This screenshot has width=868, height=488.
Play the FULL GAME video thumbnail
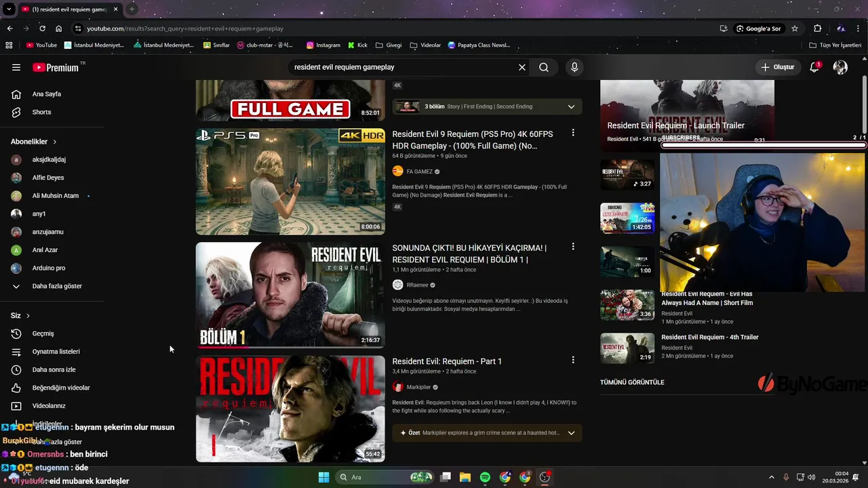coord(290,100)
